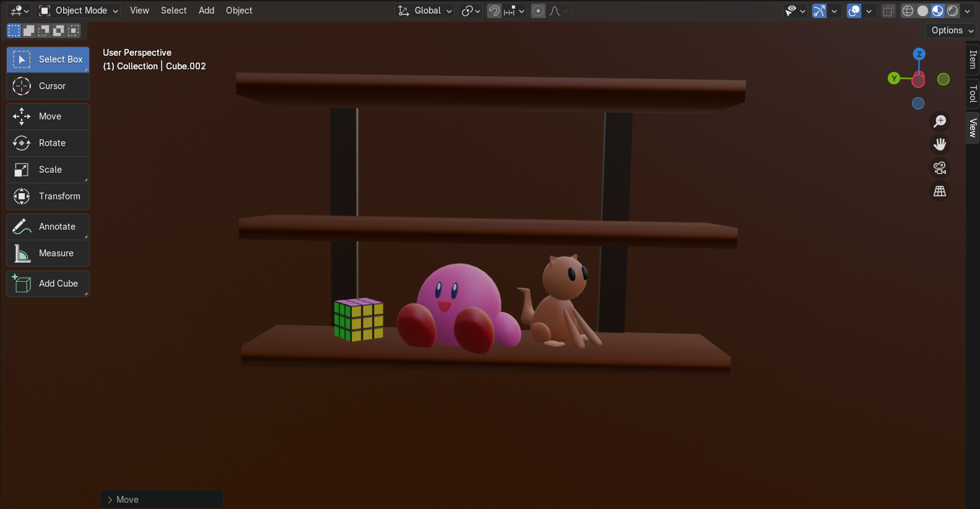Image resolution: width=980 pixels, height=509 pixels.
Task: Open the Item sidebar tab
Action: 973,60
